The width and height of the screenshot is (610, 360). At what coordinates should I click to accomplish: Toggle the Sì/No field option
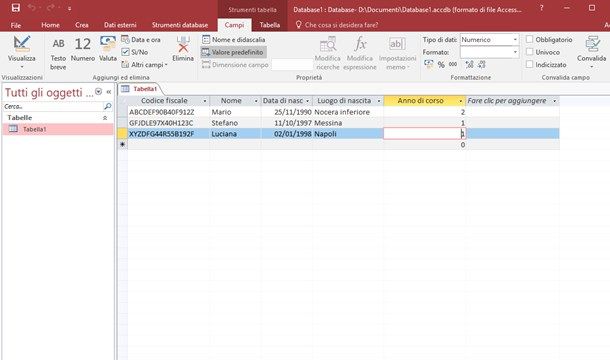(x=135, y=52)
